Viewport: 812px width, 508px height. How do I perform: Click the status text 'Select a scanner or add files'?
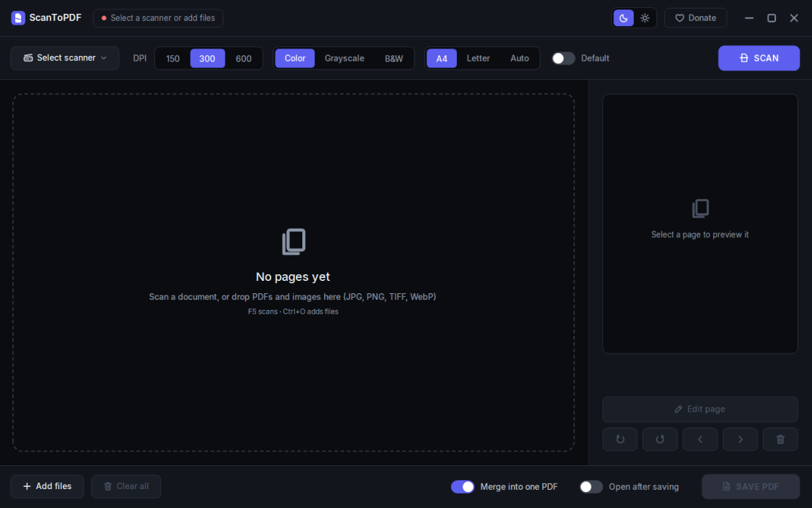(x=162, y=17)
